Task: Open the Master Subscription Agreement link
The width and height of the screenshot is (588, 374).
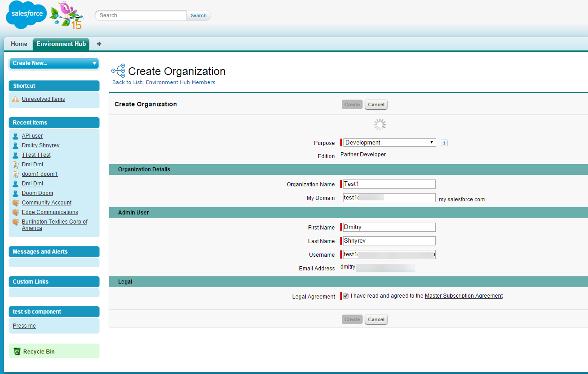Action: 463,296
